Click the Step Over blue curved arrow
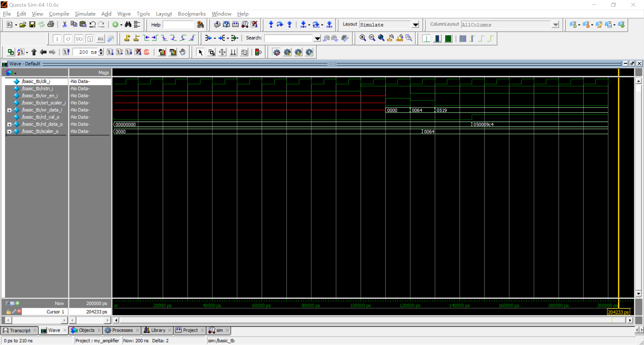Screen dimensions: 644x345 point(280,24)
